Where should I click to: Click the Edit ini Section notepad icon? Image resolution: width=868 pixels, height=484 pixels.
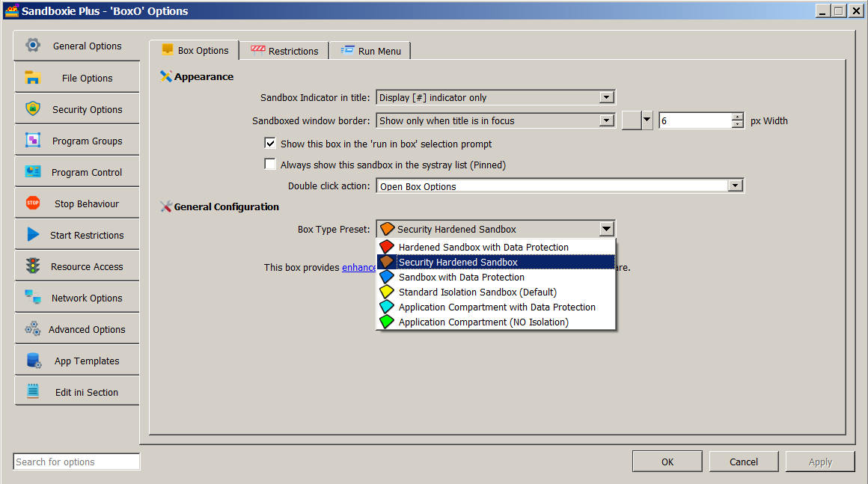pyautogui.click(x=33, y=392)
